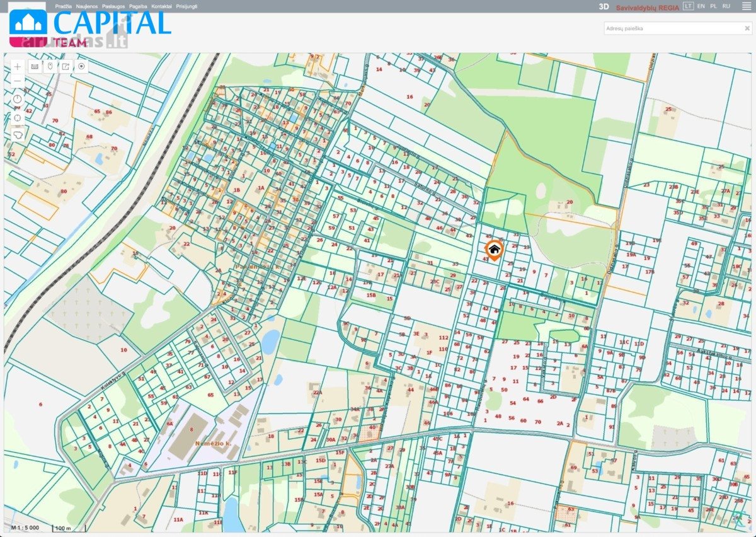This screenshot has width=756, height=537.
Task: Enable the locate-me target tool
Action: pyautogui.click(x=81, y=66)
